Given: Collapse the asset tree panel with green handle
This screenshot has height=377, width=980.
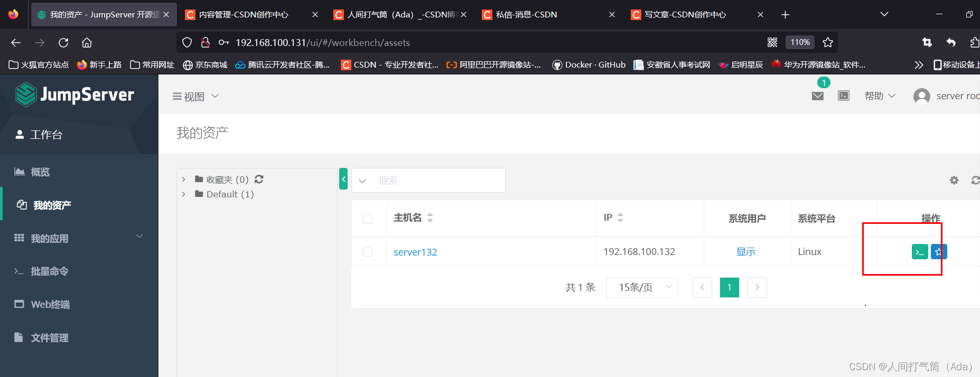Looking at the screenshot, I should point(343,179).
